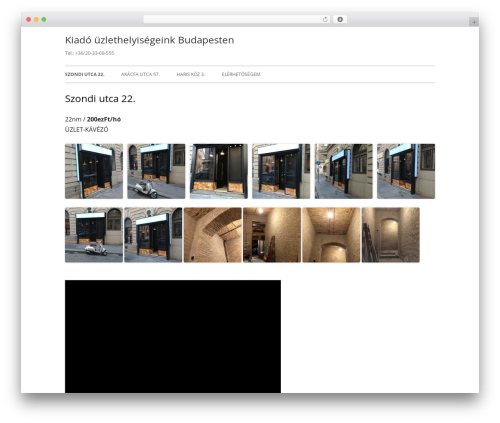Image resolution: width=500 pixels, height=423 pixels.
Task: Click the download icon beside the address bar
Action: [340, 20]
